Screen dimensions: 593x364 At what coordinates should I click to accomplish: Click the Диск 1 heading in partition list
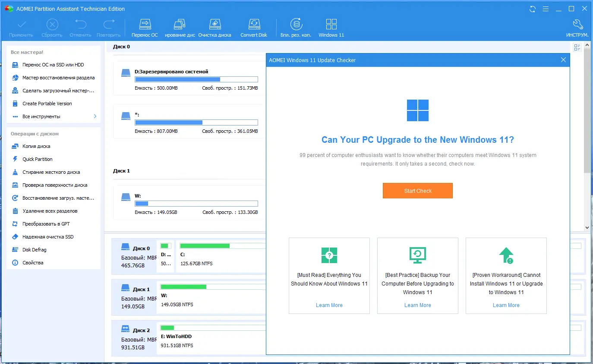(x=121, y=171)
